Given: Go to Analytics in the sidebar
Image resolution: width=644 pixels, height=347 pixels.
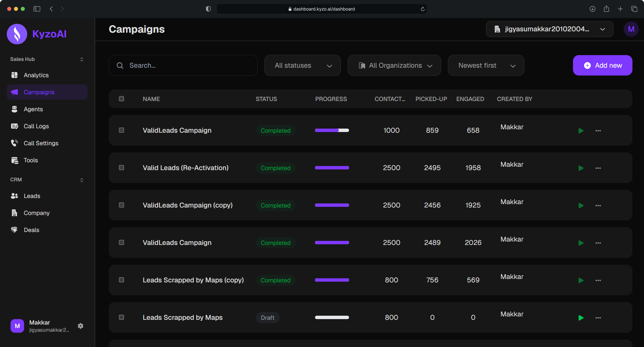Looking at the screenshot, I should [36, 75].
